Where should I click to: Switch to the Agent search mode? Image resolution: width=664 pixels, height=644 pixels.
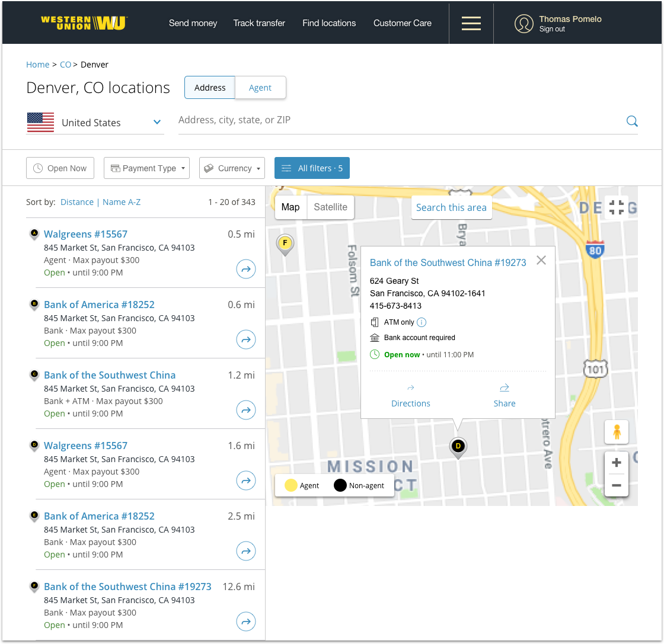coord(260,87)
